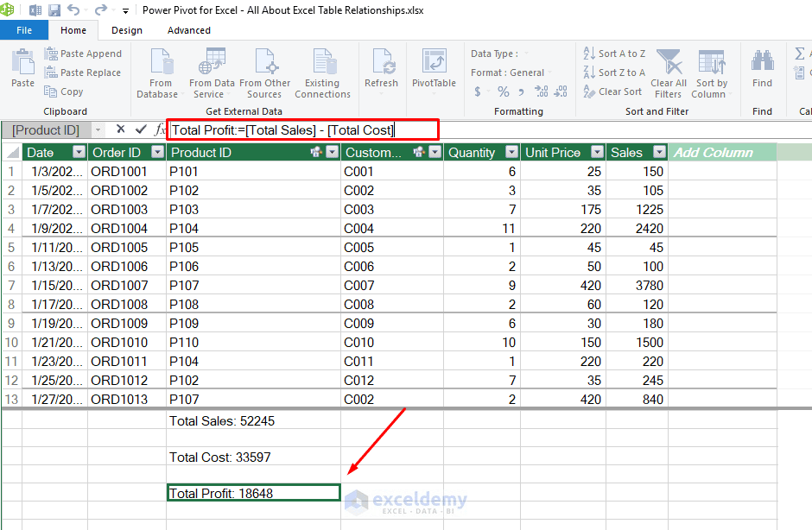Image resolution: width=812 pixels, height=530 pixels.
Task: Click cell ORD1013
Action: pyautogui.click(x=127, y=399)
